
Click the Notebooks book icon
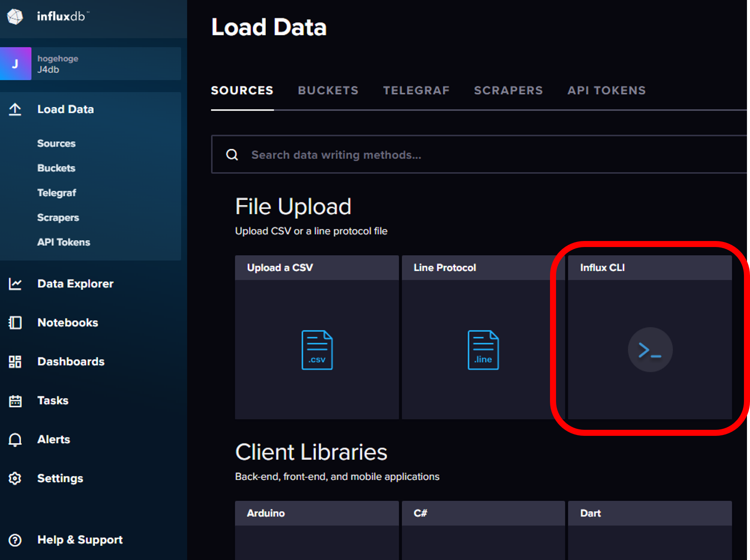tap(15, 322)
